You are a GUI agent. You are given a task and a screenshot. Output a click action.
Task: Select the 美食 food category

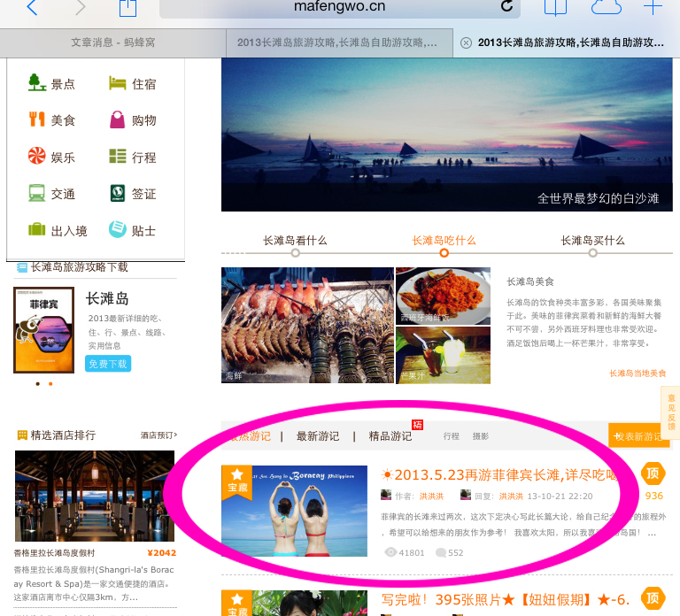point(51,120)
